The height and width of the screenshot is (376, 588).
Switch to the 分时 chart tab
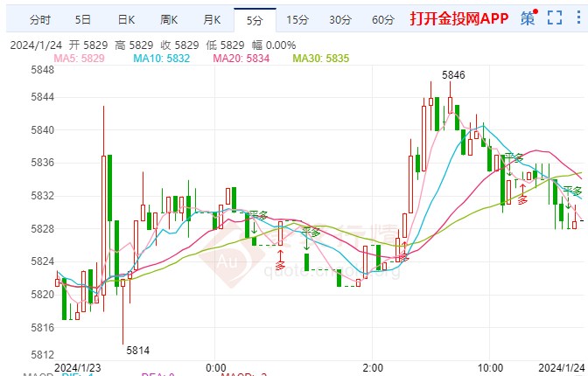(40, 20)
